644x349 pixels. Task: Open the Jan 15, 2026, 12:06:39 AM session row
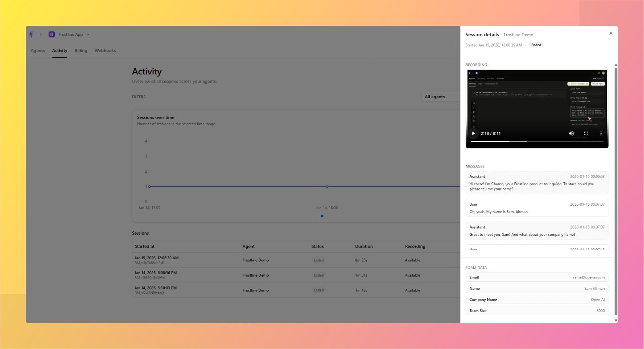tap(296, 260)
